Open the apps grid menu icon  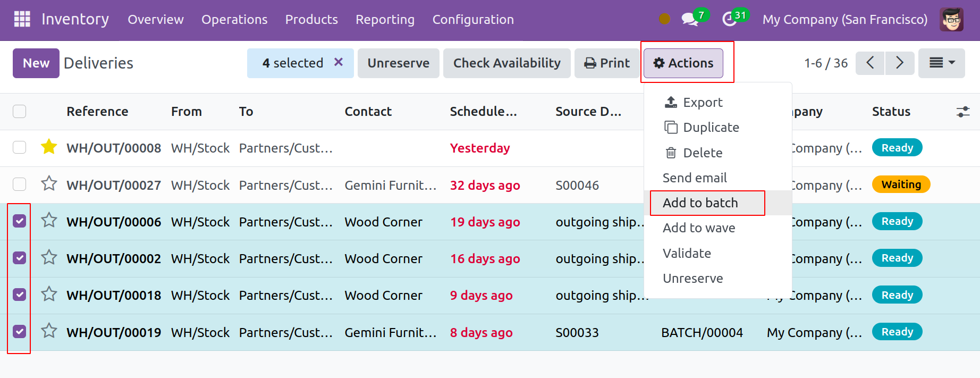(x=22, y=19)
